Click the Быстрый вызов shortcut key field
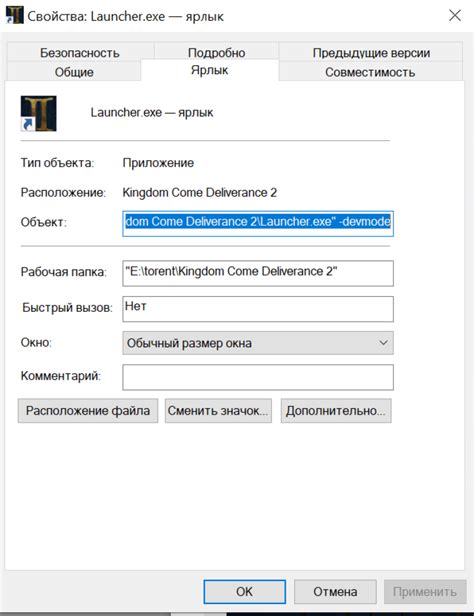 [258, 309]
